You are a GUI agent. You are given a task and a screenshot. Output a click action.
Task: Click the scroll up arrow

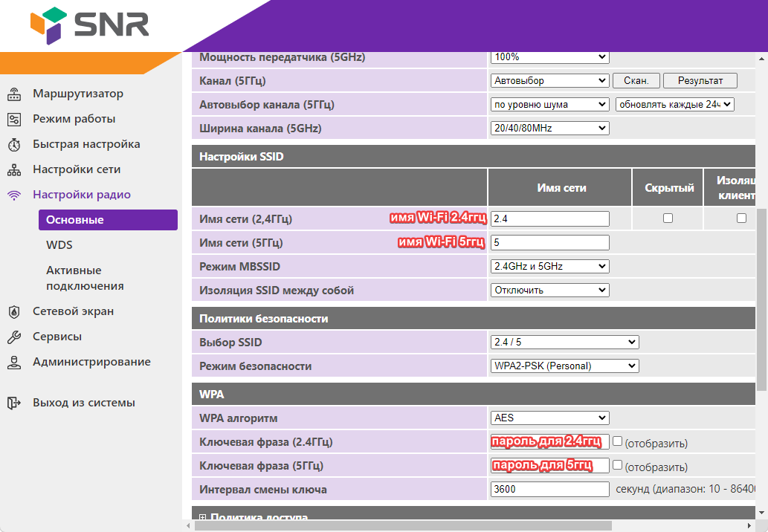point(761,59)
